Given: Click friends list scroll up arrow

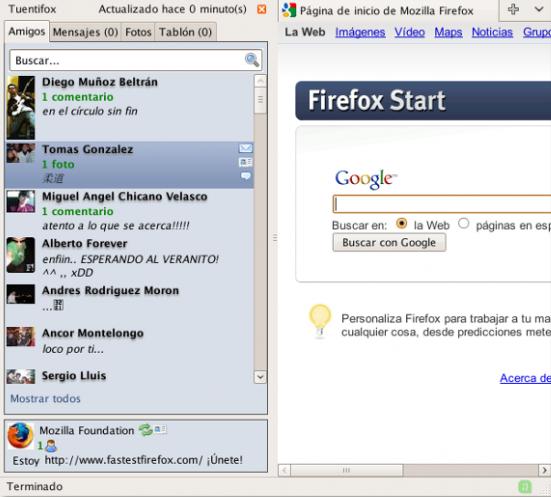Looking at the screenshot, I should (260, 81).
